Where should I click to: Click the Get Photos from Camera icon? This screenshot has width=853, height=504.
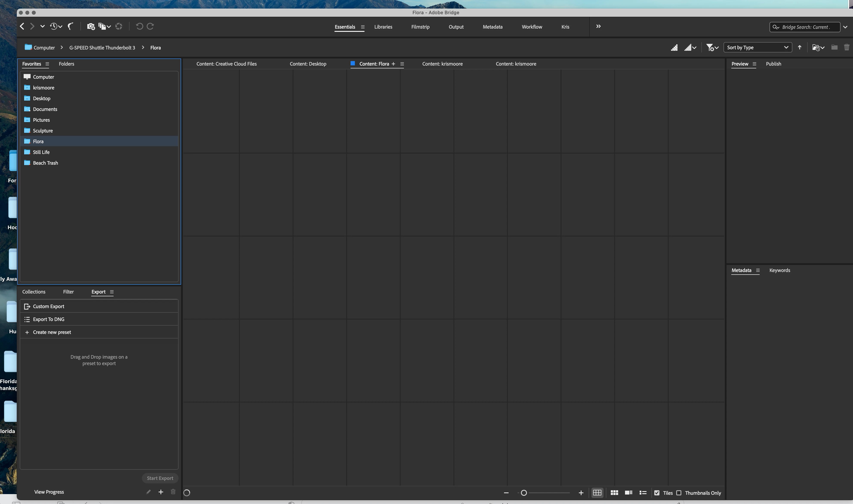click(x=91, y=26)
